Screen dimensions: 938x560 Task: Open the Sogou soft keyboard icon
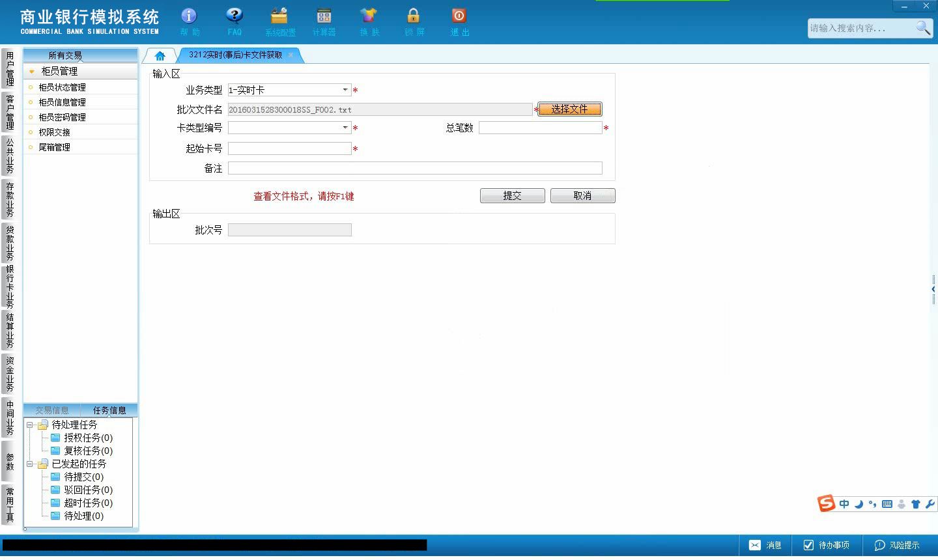click(887, 504)
